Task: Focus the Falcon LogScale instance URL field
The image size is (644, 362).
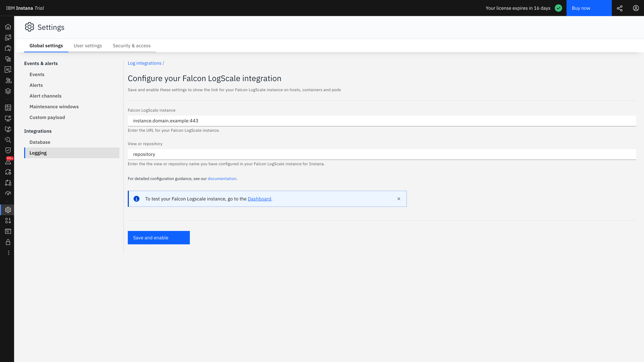Action: click(x=382, y=121)
